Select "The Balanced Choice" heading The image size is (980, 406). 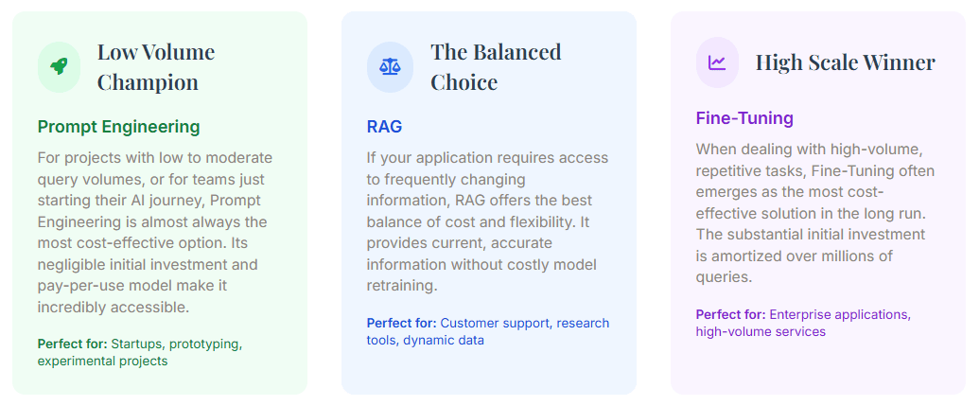(496, 66)
